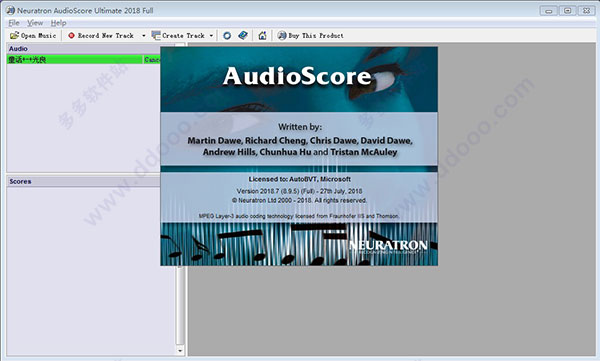Screen dimensions: 600x361
Task: Click the Buy This Product globe icon
Action: click(x=282, y=36)
